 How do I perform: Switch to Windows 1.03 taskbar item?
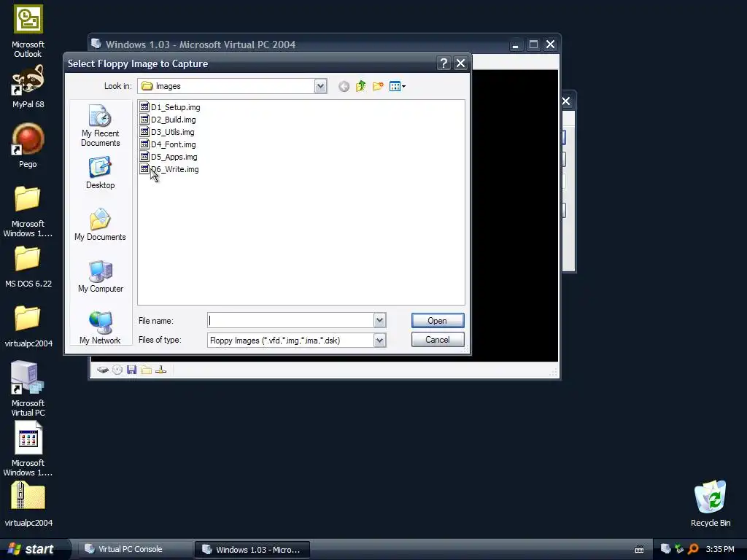[252, 550]
